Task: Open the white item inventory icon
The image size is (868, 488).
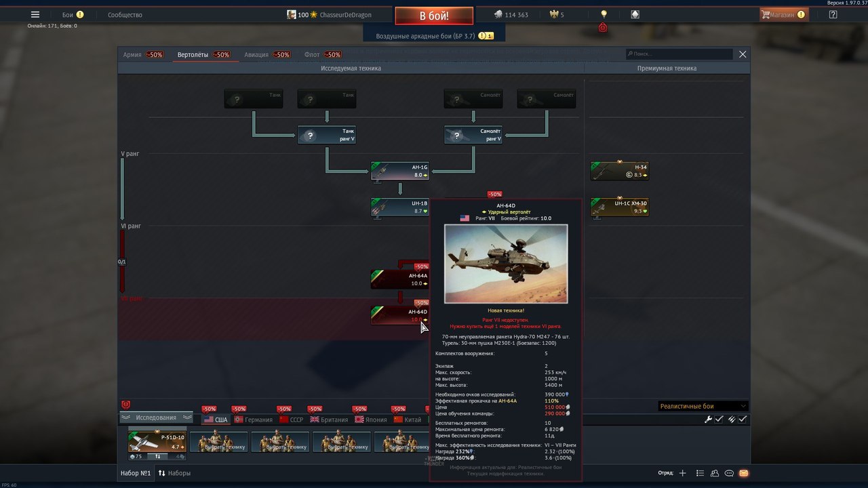Action: [x=635, y=14]
